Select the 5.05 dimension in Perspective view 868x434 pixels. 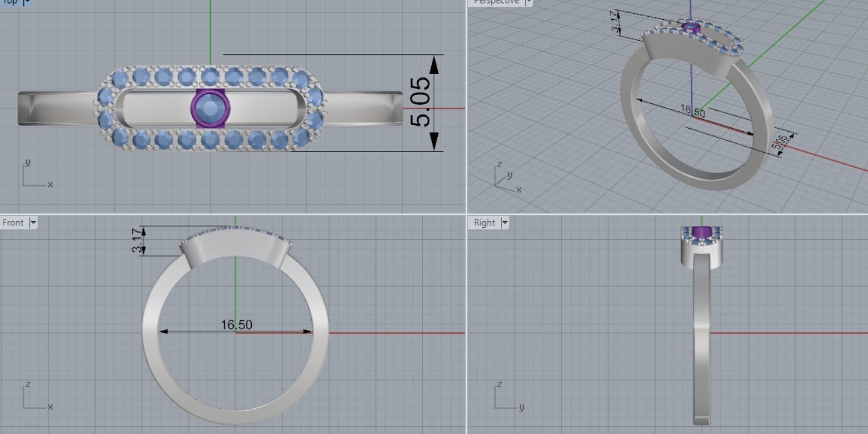tap(780, 142)
